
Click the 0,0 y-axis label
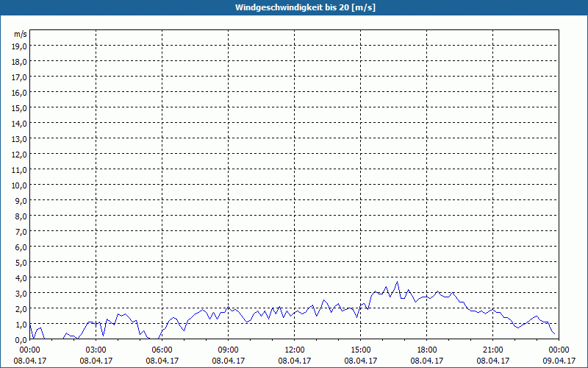click(22, 340)
